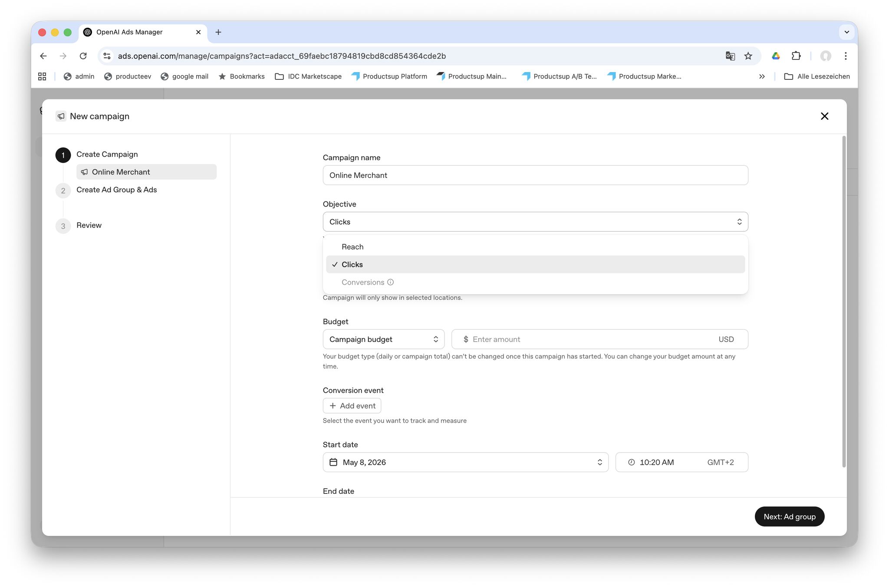Expand the Objective dropdown showing Clicks

click(535, 222)
